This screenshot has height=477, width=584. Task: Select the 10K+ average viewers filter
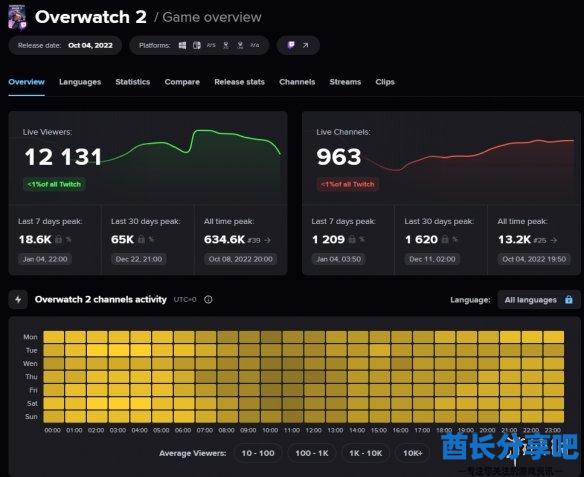[413, 453]
